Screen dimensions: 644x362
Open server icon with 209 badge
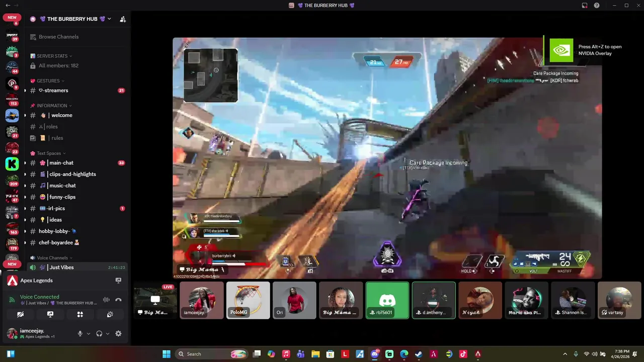(12, 179)
